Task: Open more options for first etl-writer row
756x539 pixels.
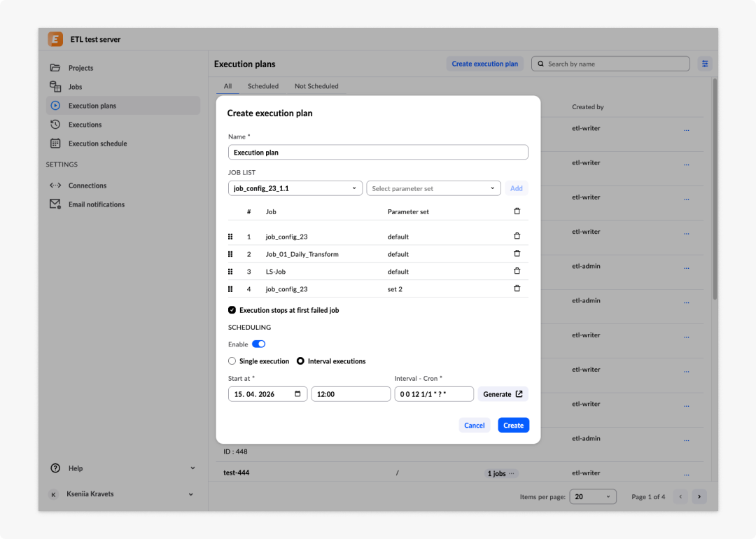Action: click(687, 129)
